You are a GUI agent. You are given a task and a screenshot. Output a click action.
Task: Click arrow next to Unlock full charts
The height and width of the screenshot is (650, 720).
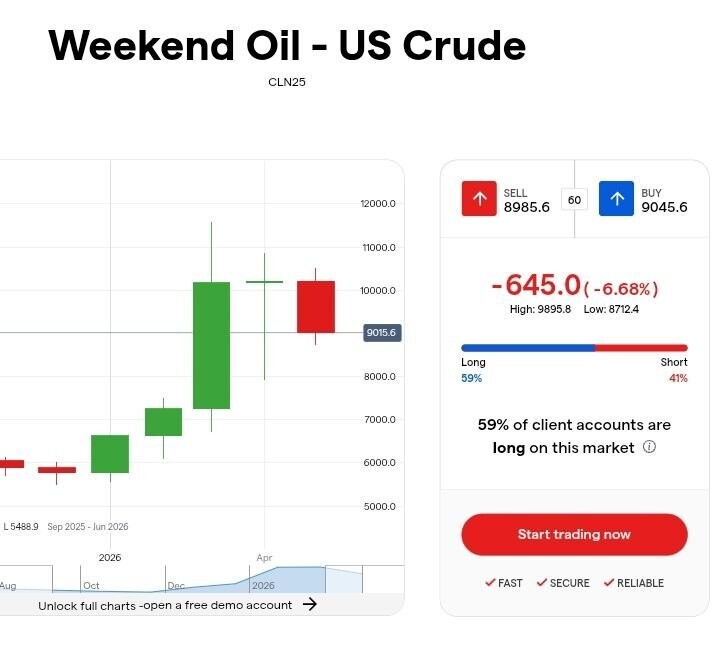(310, 604)
